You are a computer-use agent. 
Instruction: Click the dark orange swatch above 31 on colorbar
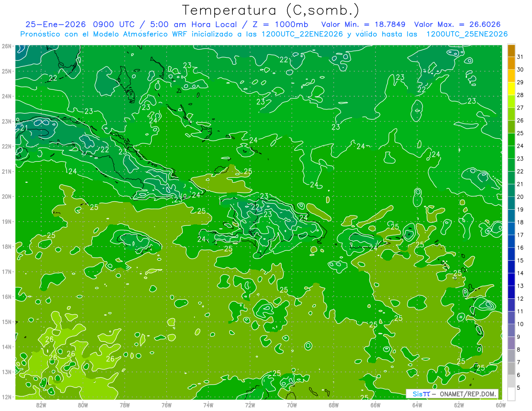(x=511, y=51)
